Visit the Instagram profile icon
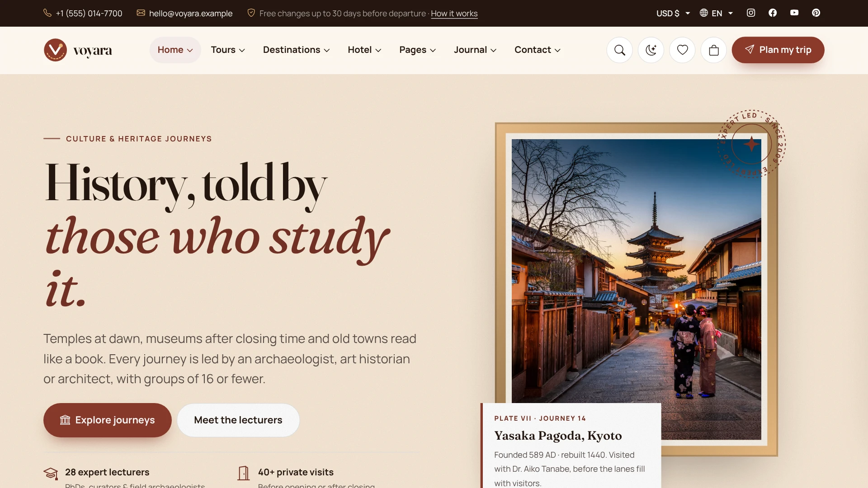The image size is (868, 488). click(x=751, y=13)
